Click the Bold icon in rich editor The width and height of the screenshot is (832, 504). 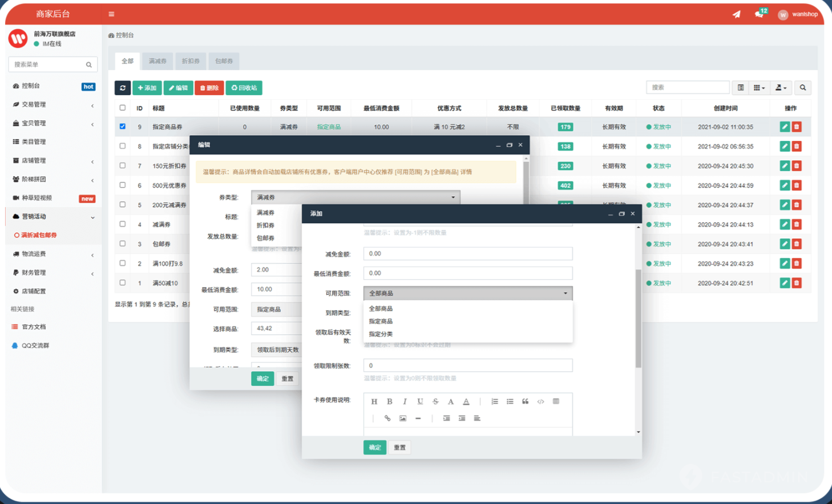(390, 401)
